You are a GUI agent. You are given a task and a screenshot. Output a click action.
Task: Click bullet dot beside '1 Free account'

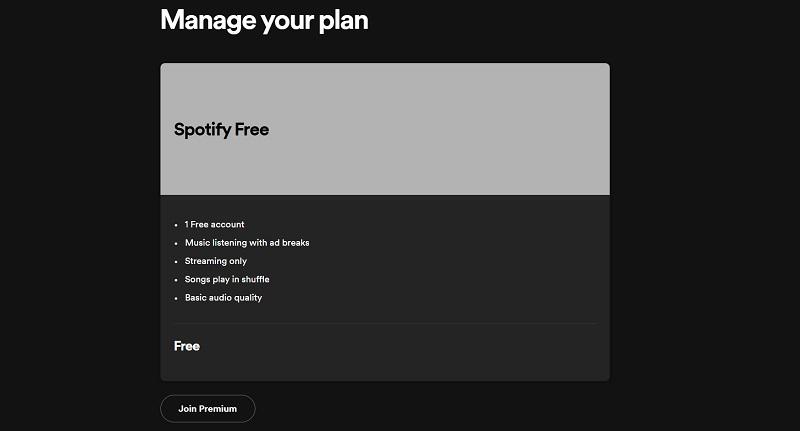(176, 225)
